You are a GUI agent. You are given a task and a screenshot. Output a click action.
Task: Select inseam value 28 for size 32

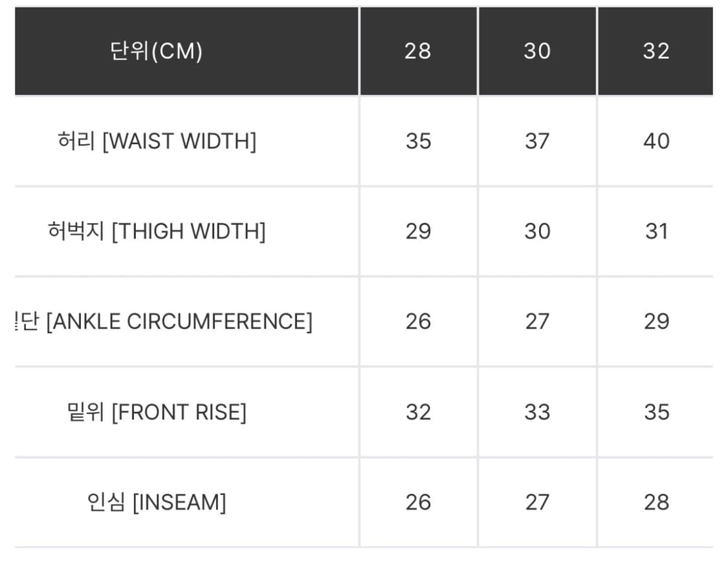656,502
